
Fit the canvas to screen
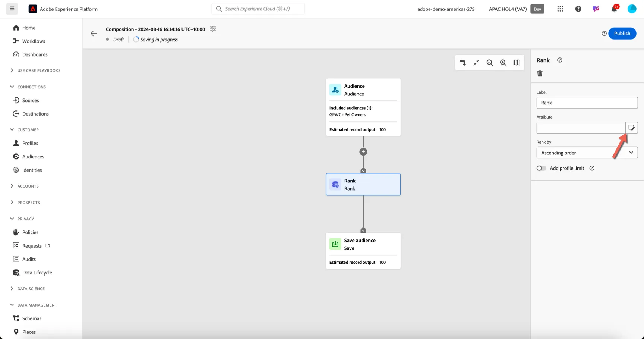pyautogui.click(x=476, y=63)
